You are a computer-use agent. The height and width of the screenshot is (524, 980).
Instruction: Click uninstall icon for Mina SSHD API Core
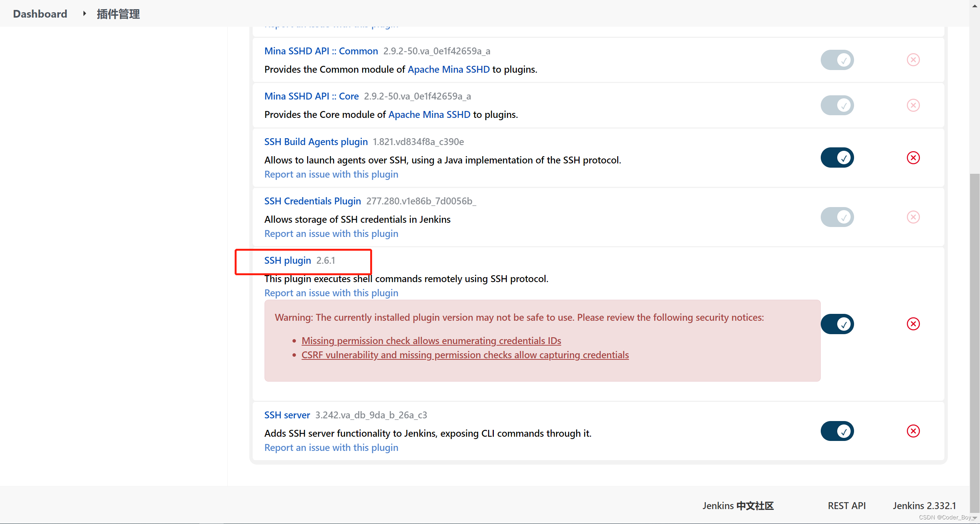[x=913, y=105]
